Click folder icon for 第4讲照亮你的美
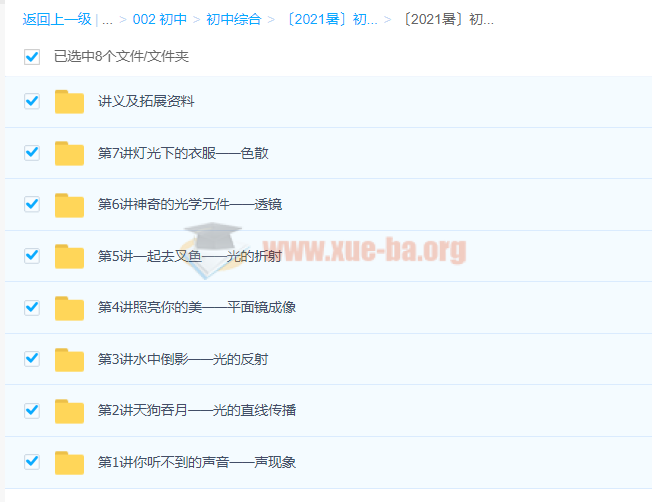The height and width of the screenshot is (502, 652). click(x=69, y=308)
